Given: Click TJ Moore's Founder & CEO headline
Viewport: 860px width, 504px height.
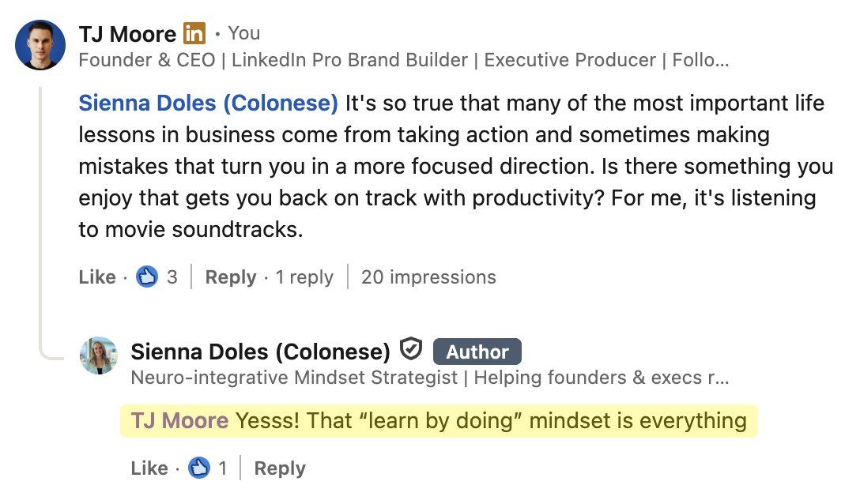Looking at the screenshot, I should tap(403, 60).
